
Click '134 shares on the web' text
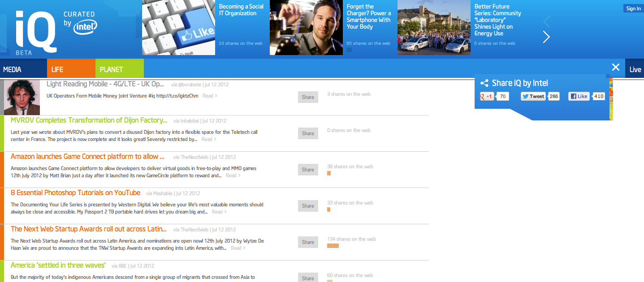351,239
